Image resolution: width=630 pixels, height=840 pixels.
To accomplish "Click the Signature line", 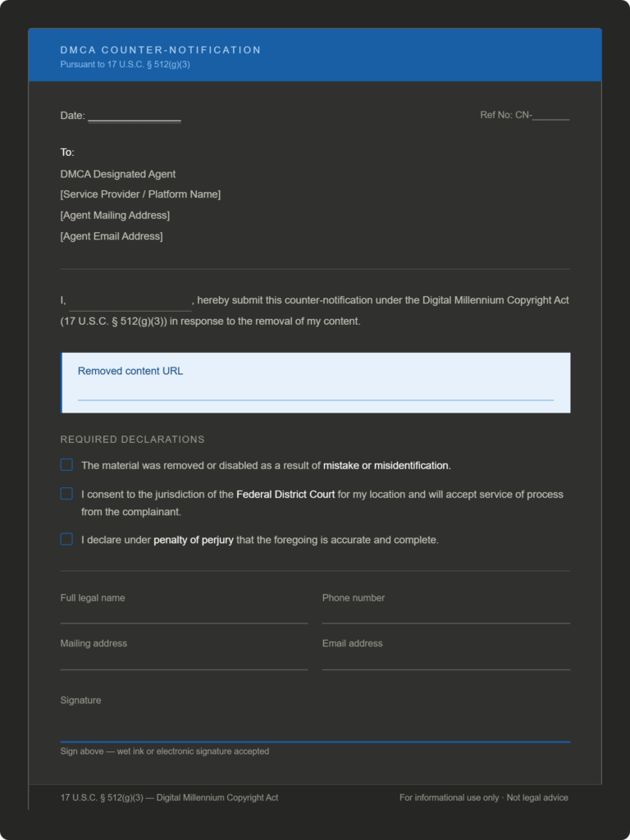I will [315, 729].
